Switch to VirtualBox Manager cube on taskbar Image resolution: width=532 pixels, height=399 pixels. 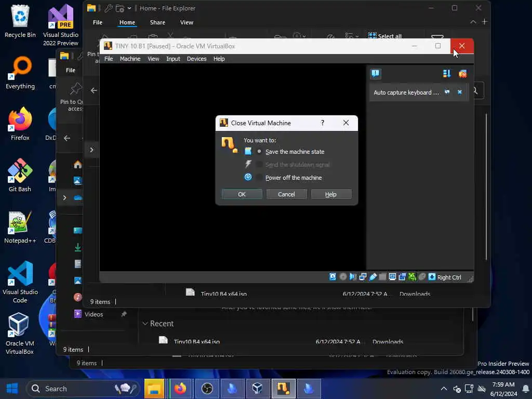pos(257,389)
